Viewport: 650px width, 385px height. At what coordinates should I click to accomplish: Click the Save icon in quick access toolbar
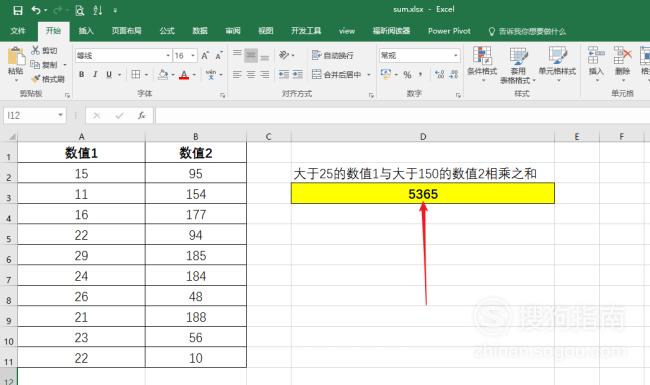point(18,10)
